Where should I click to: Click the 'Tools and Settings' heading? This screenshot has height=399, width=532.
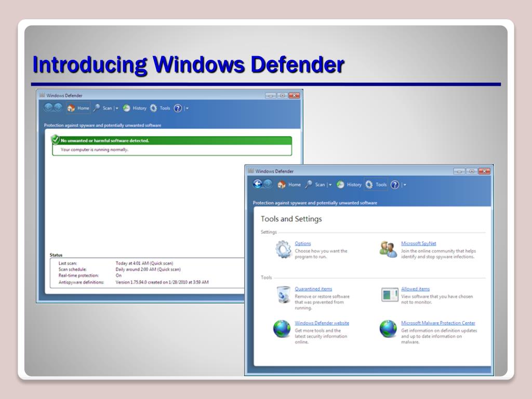click(x=291, y=219)
